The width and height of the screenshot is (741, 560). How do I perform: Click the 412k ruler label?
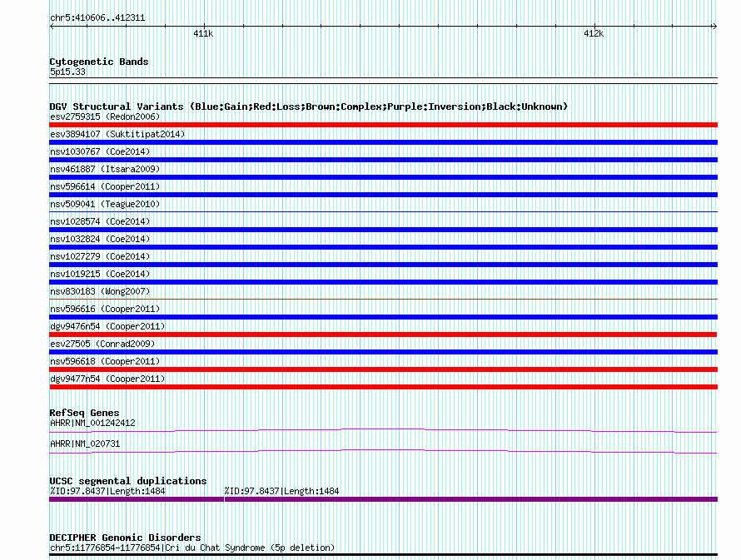click(594, 33)
